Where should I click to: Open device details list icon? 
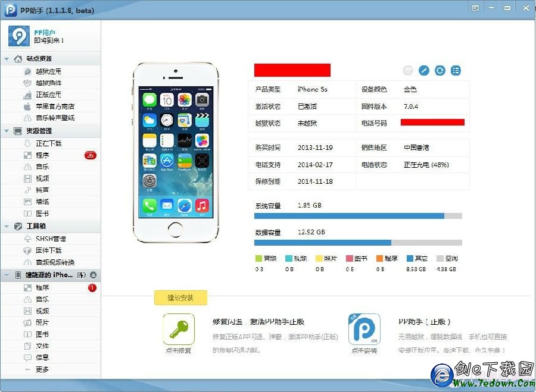click(456, 70)
